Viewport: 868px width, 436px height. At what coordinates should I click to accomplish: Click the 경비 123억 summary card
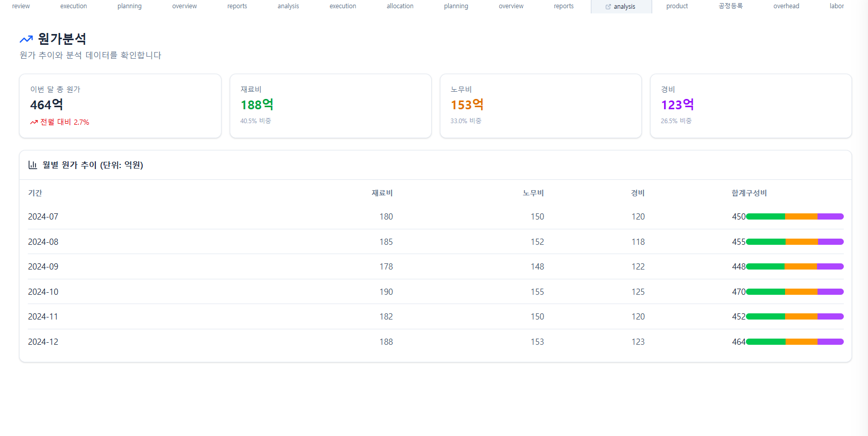click(x=751, y=106)
